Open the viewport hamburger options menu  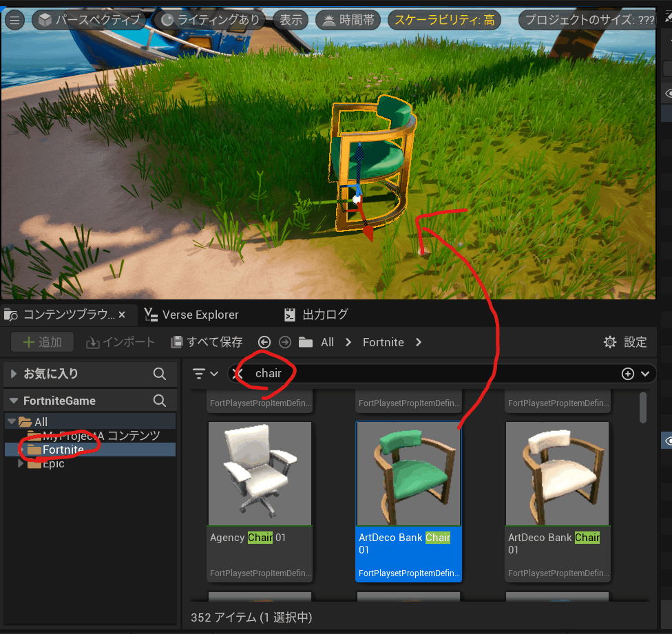click(14, 20)
